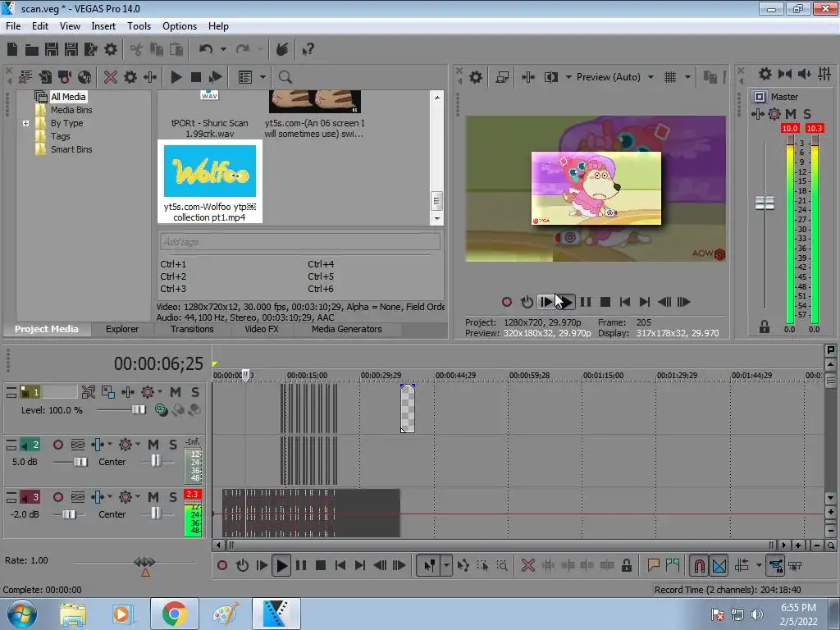Go to start in video preview transport
This screenshot has height=630, width=840.
pos(624,302)
